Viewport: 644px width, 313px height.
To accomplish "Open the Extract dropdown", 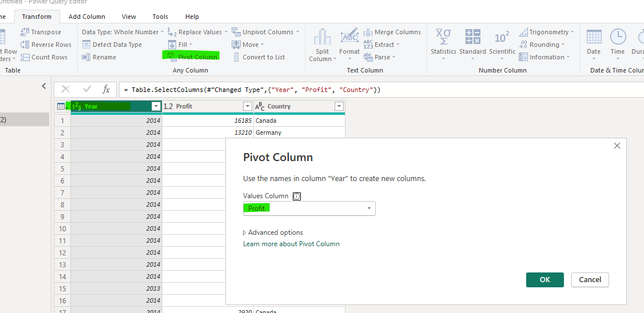I will click(x=381, y=45).
